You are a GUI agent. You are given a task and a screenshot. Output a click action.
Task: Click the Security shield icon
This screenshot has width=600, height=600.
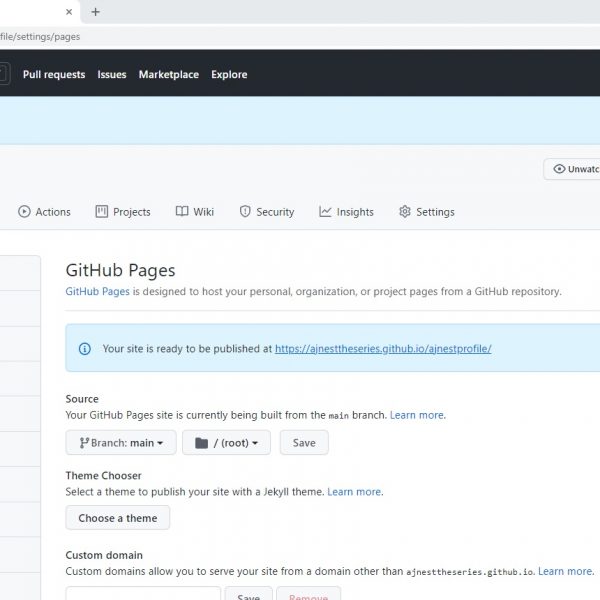coord(246,212)
